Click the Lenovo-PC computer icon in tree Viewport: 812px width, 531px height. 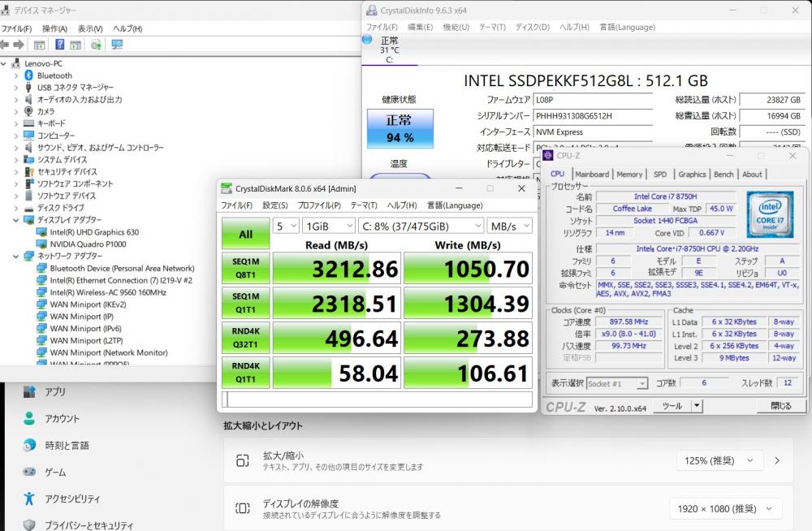pos(16,63)
